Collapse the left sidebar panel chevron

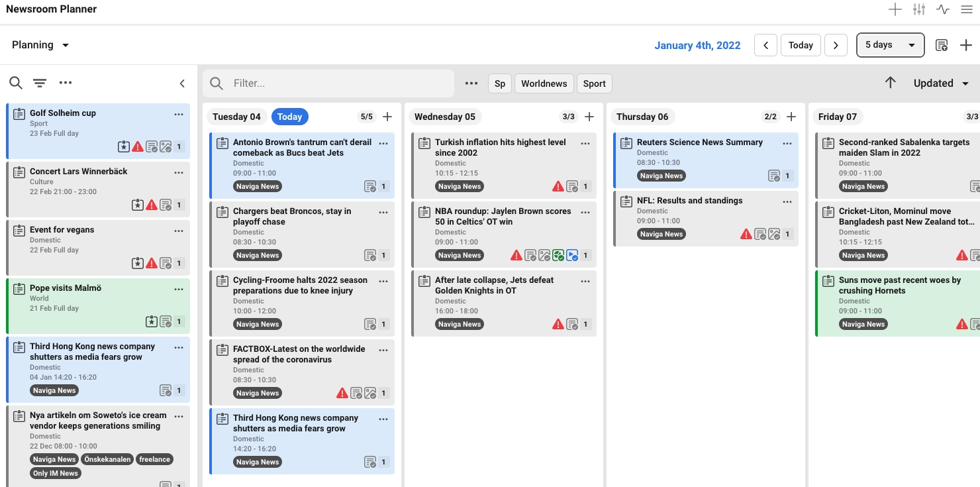[x=182, y=83]
